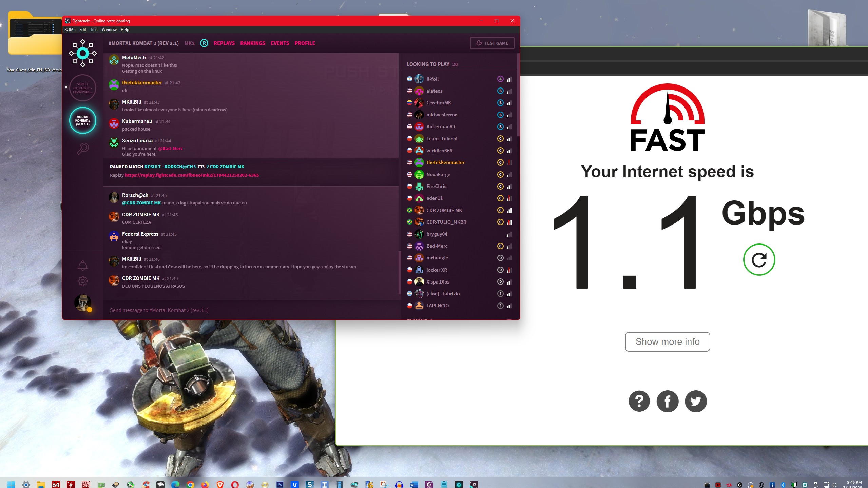
Task: Click the connection bars icon for CDR ZOMBIE MK
Action: [509, 210]
